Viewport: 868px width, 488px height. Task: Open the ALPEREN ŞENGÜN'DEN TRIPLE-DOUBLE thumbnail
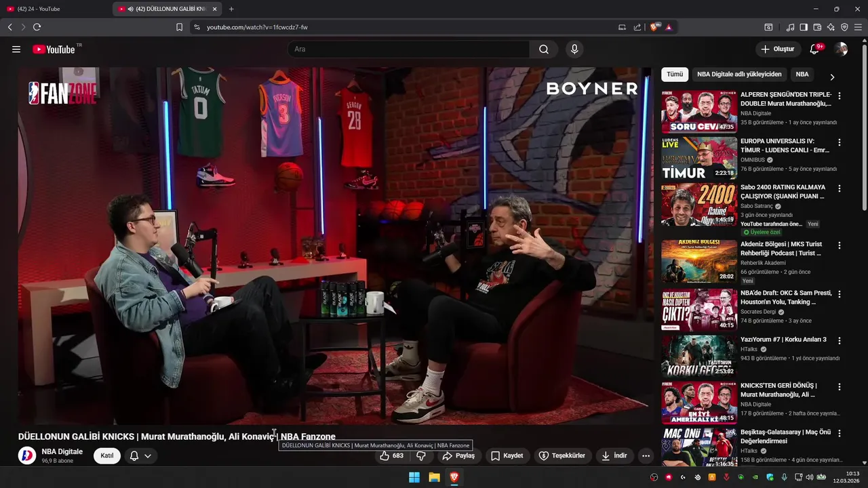[699, 112]
